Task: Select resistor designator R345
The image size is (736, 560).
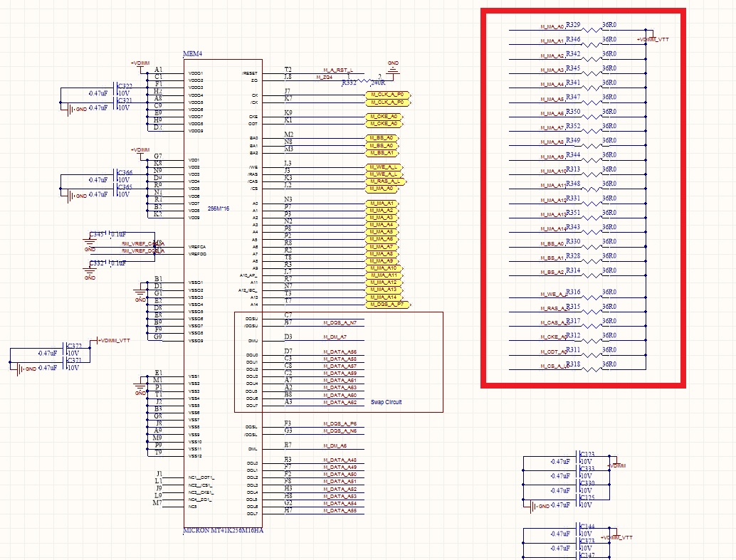Action: [573, 68]
